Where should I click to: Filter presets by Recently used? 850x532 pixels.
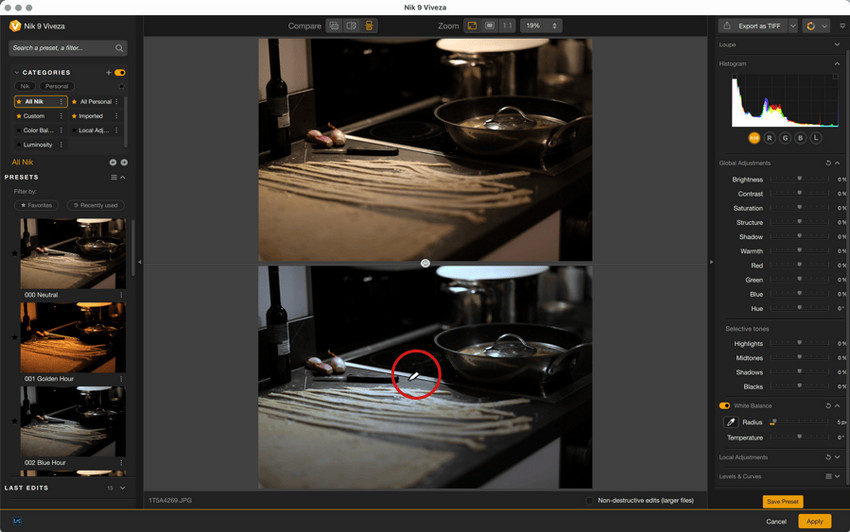click(x=95, y=205)
